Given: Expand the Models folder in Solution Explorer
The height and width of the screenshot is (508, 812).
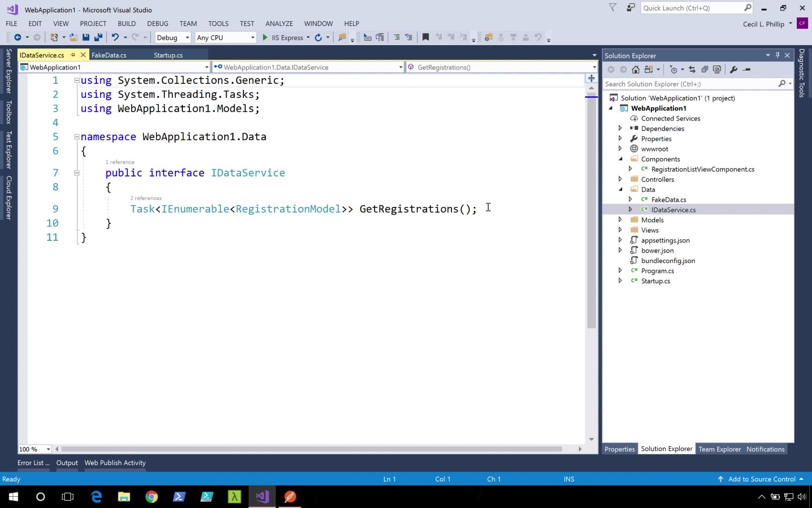Looking at the screenshot, I should (620, 220).
